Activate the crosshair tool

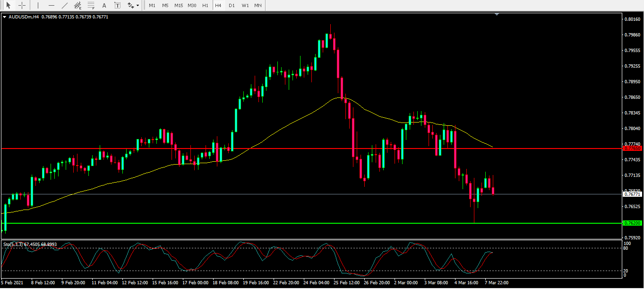tap(22, 6)
